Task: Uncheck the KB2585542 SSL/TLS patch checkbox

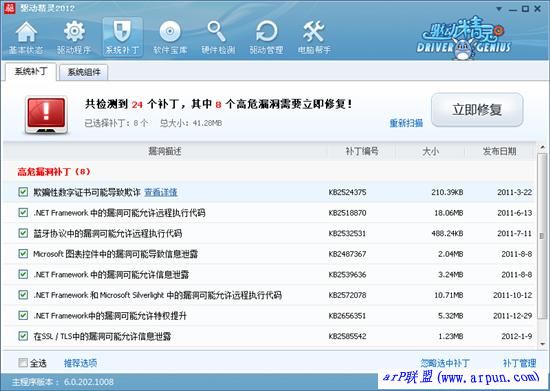Action: (x=23, y=336)
